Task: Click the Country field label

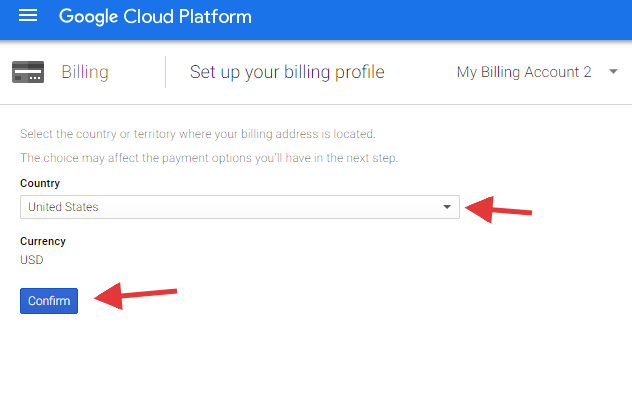Action: coord(40,183)
